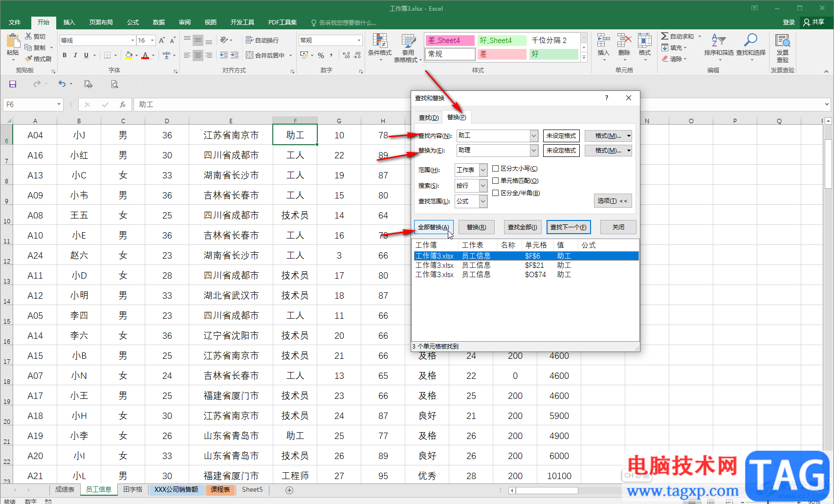Click the Find All button
This screenshot has width=834, height=504.
click(x=523, y=227)
